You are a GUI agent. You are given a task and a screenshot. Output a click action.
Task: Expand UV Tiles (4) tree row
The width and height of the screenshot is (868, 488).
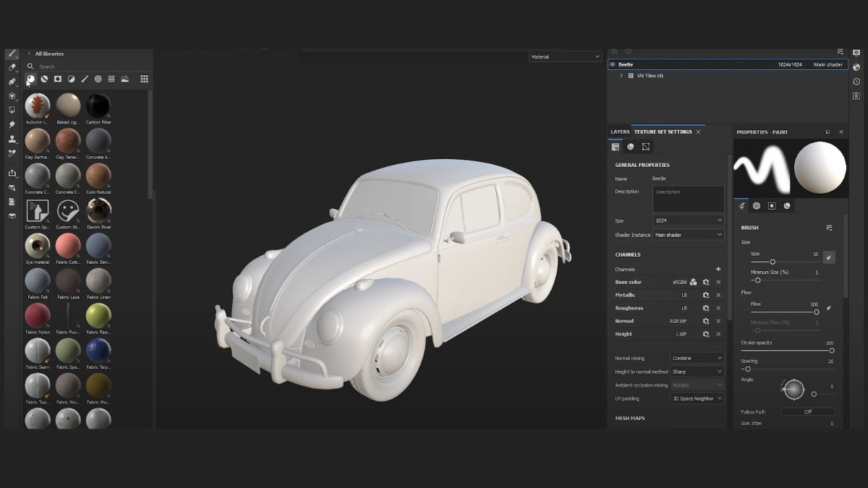[x=621, y=75]
